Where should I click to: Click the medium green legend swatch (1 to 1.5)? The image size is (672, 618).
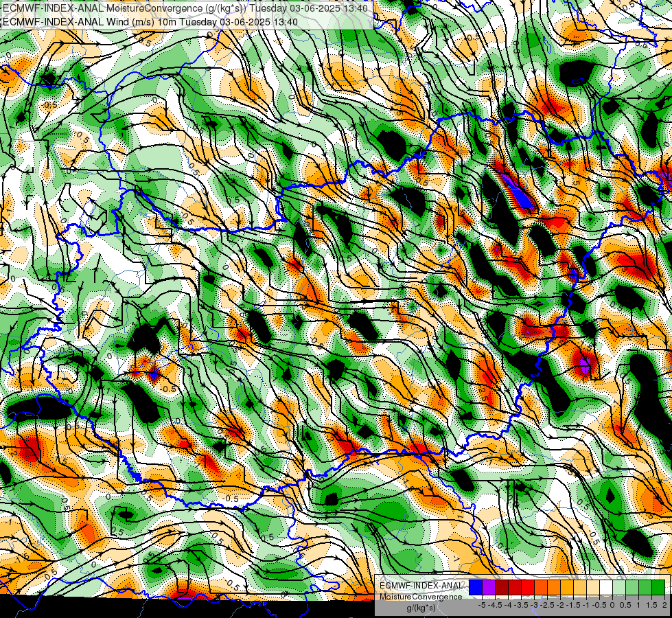tap(645, 588)
